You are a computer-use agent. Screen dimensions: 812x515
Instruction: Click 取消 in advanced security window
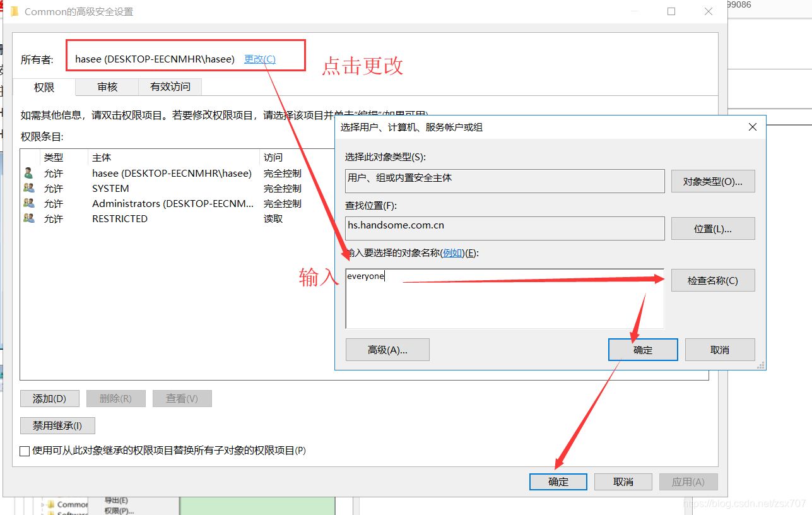(x=623, y=482)
